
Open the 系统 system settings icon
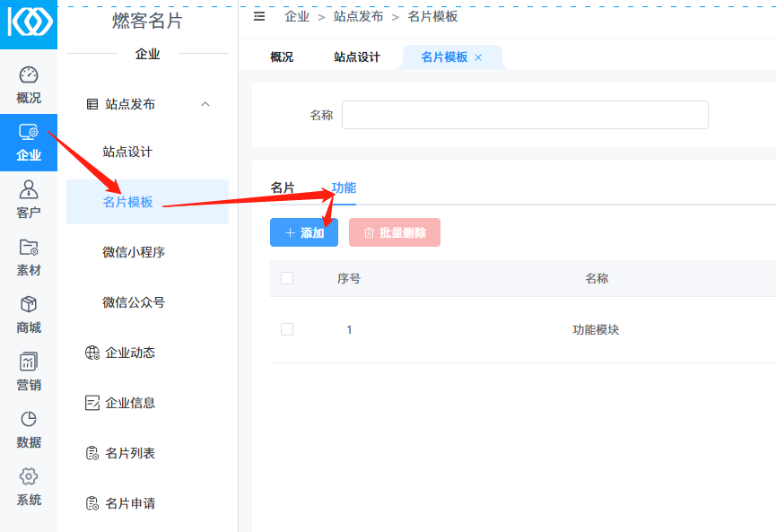coord(29,487)
